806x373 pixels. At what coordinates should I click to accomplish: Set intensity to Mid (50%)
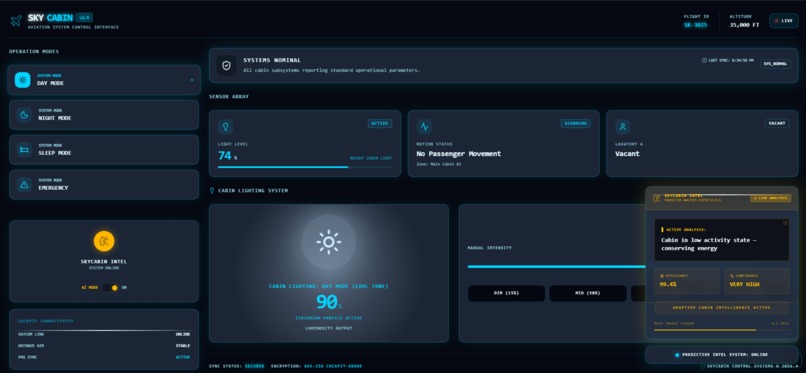[x=588, y=293]
